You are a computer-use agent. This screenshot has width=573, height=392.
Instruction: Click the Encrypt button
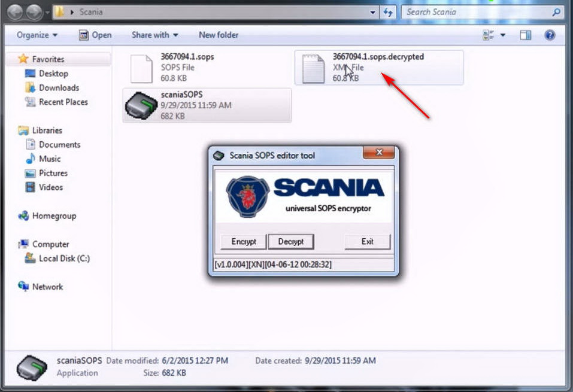(243, 241)
